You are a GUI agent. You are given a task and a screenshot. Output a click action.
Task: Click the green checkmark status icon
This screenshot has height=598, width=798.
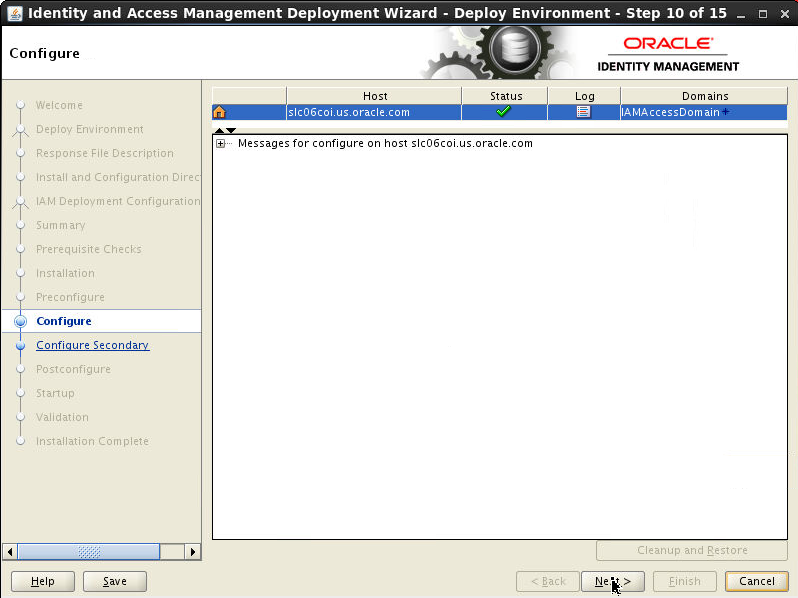(x=503, y=111)
